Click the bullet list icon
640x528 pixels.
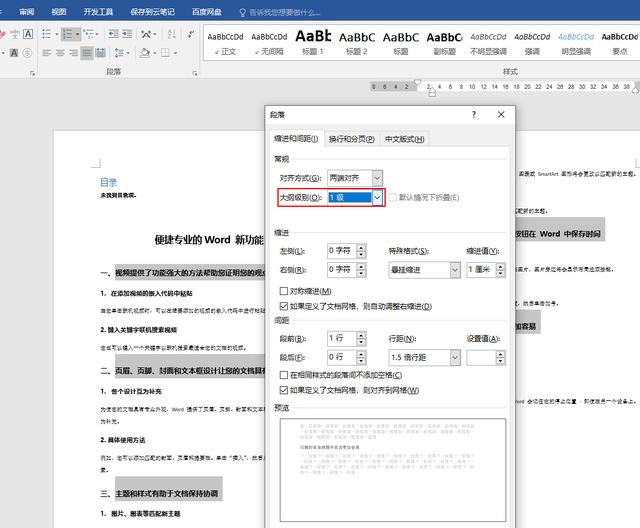(x=47, y=34)
